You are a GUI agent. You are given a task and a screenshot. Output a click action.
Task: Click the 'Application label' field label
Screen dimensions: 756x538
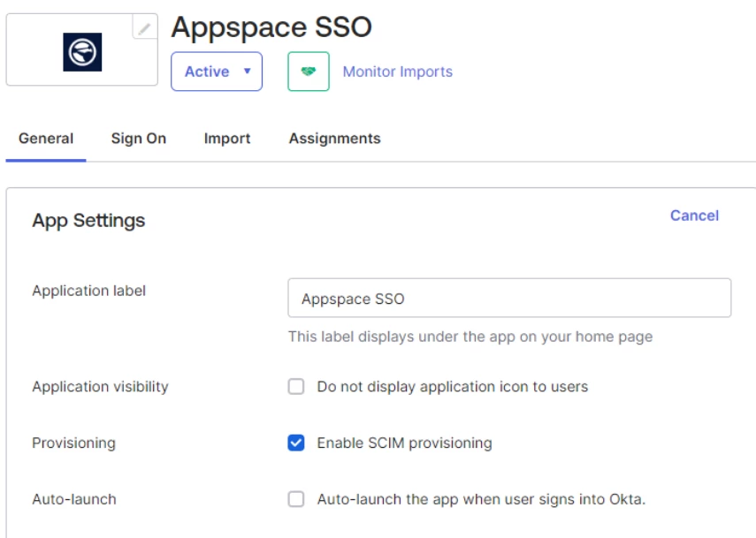click(x=88, y=291)
